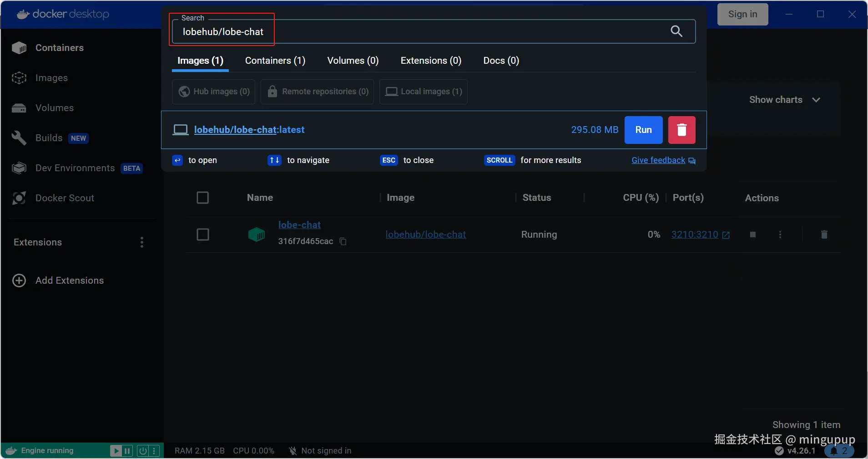Open the Extensions three-dot menu
Viewport: 868px width, 459px height.
pyautogui.click(x=142, y=242)
